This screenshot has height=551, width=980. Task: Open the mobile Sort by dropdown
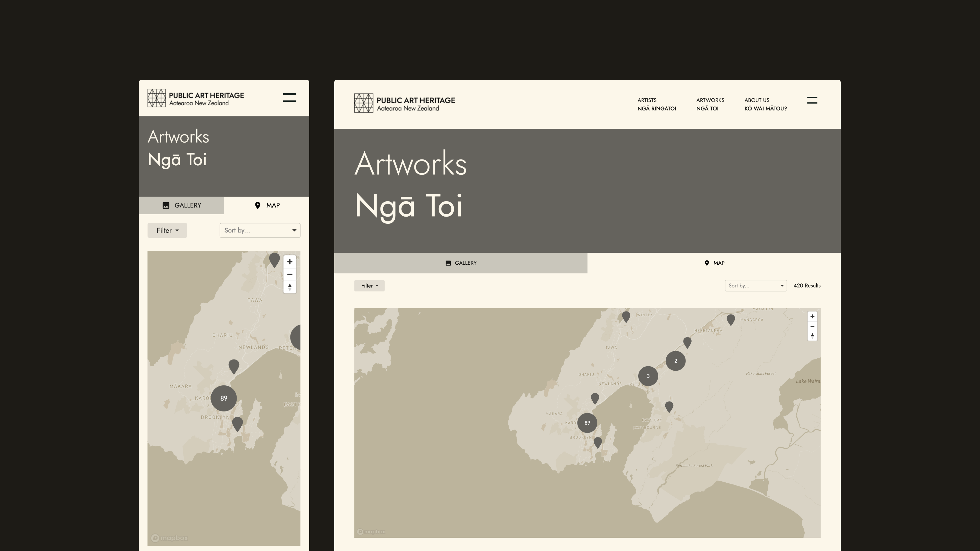coord(260,230)
